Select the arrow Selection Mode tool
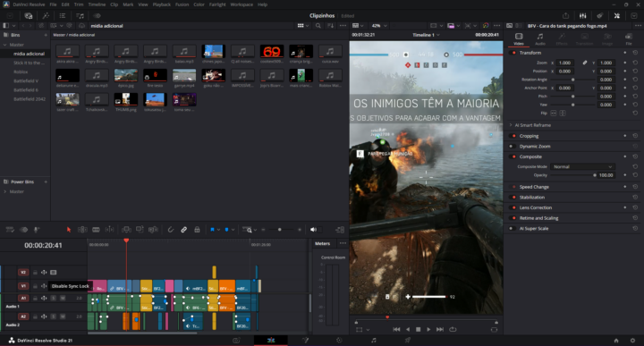This screenshot has width=644, height=346. [x=69, y=230]
